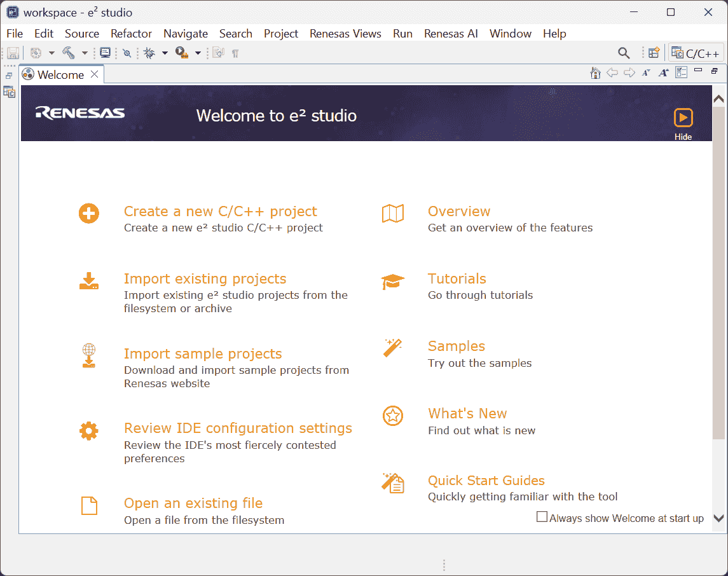Expand the Debug dropdown arrow
The height and width of the screenshot is (576, 728).
point(165,53)
